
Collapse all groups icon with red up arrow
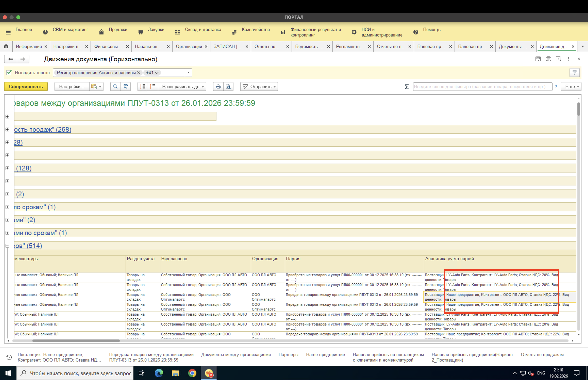point(153,87)
